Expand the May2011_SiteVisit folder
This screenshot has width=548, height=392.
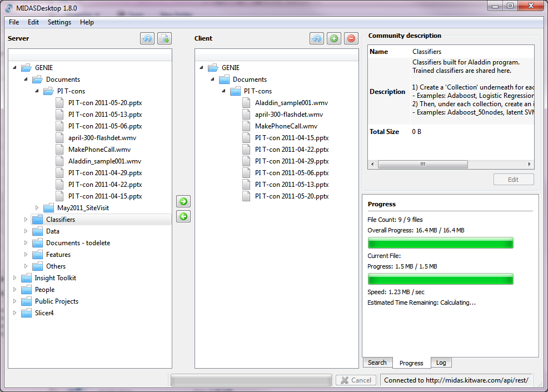coord(37,208)
